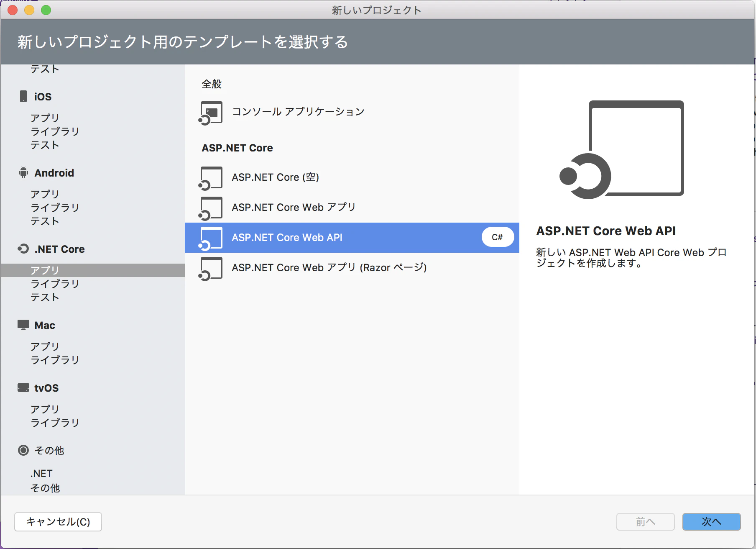Screen dimensions: 756x549
Task: Choose the ASP.NET Core Web API template label
Action: [x=287, y=237]
